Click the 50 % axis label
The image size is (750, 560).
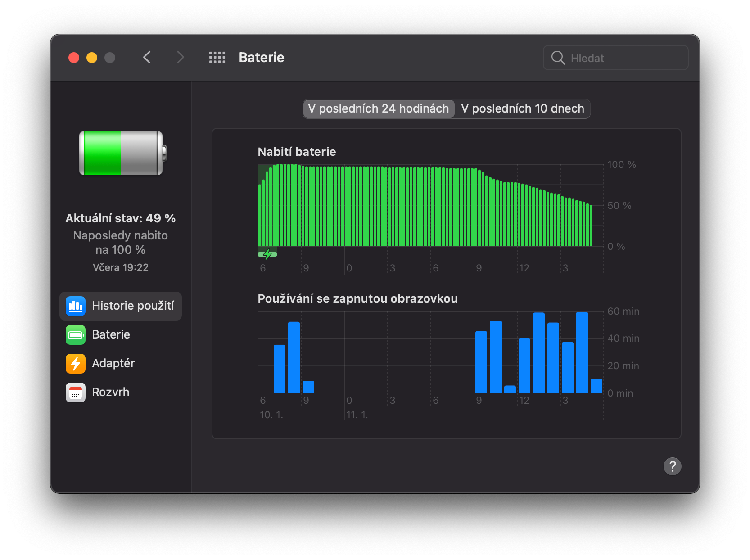coord(619,206)
